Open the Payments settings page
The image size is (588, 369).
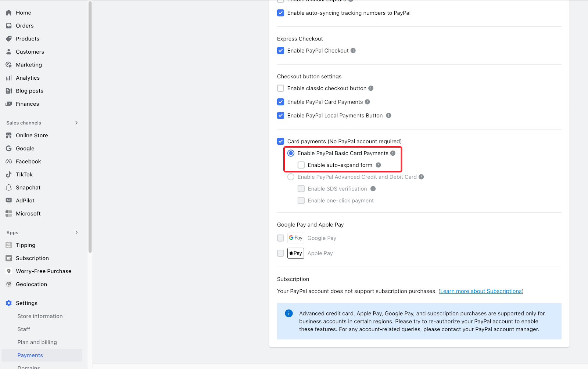[x=30, y=355]
